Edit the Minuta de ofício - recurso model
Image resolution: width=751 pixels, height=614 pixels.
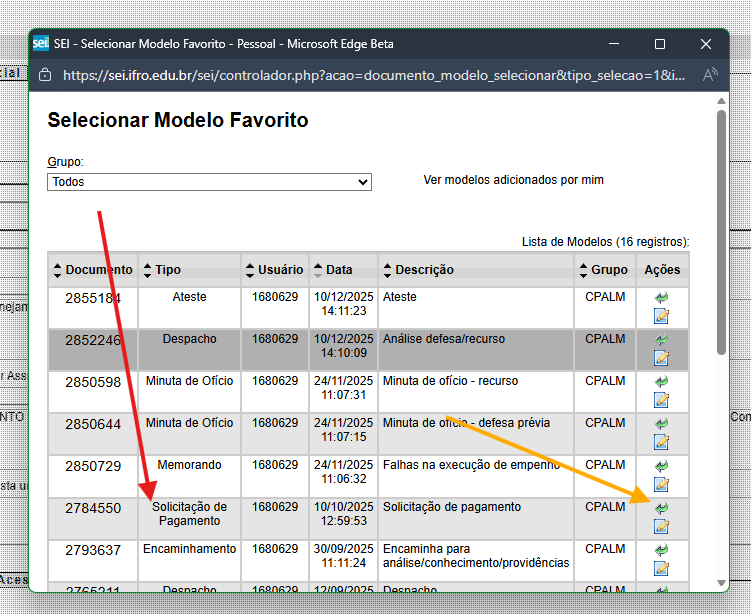661,400
